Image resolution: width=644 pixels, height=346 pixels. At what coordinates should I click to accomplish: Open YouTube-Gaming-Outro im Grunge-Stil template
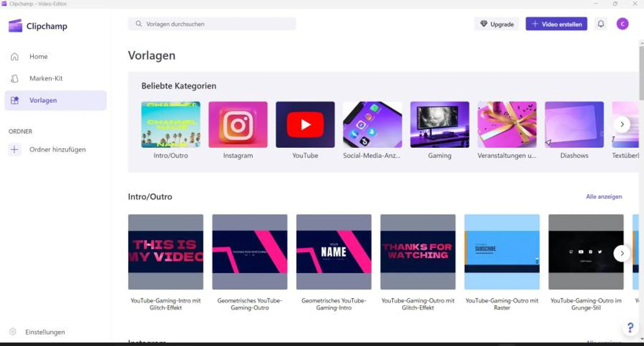586,252
